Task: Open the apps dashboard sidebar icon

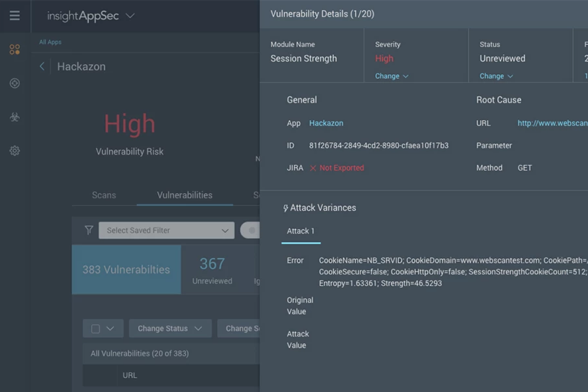Action: point(15,49)
